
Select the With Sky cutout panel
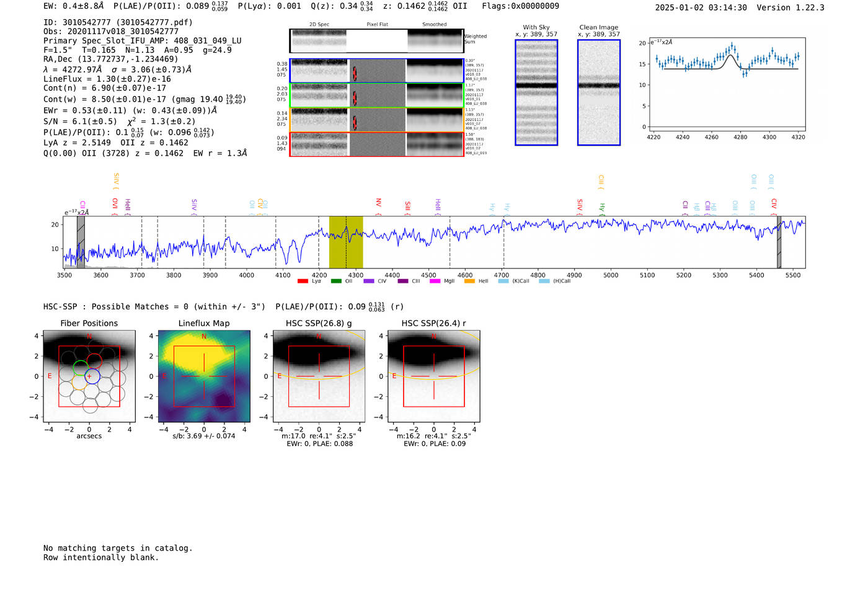pyautogui.click(x=536, y=92)
